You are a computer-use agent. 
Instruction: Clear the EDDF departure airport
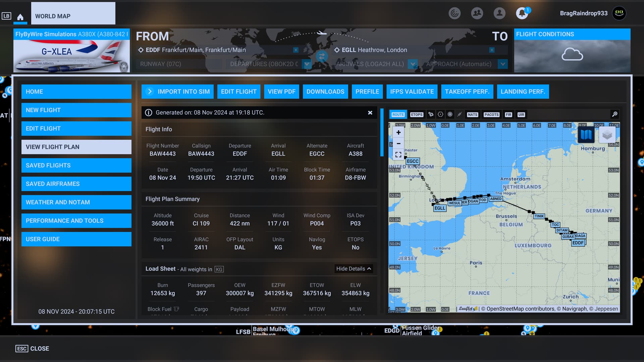(x=296, y=50)
